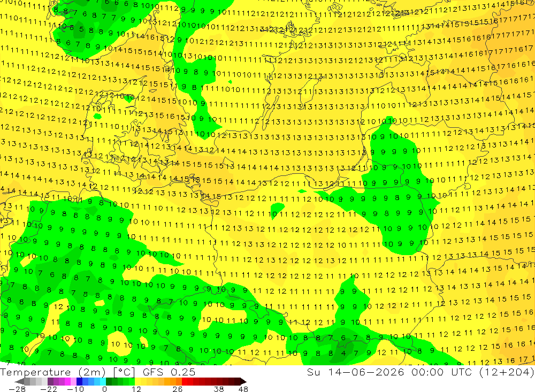The width and height of the screenshot is (535, 392).
Task: Pick the dark purple legend swatch
Action: (50, 381)
